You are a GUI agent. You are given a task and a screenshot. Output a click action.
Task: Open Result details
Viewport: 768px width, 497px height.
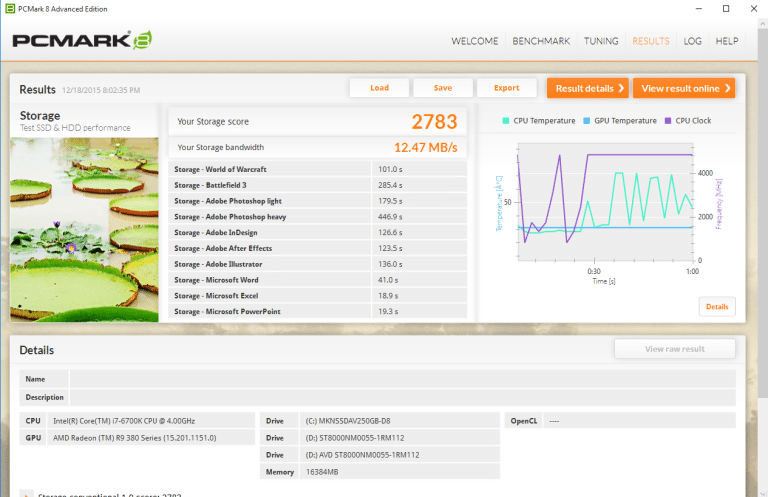tap(588, 89)
